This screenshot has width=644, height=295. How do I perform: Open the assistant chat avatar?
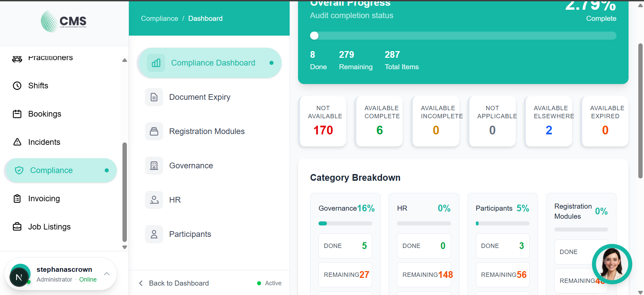[612, 264]
